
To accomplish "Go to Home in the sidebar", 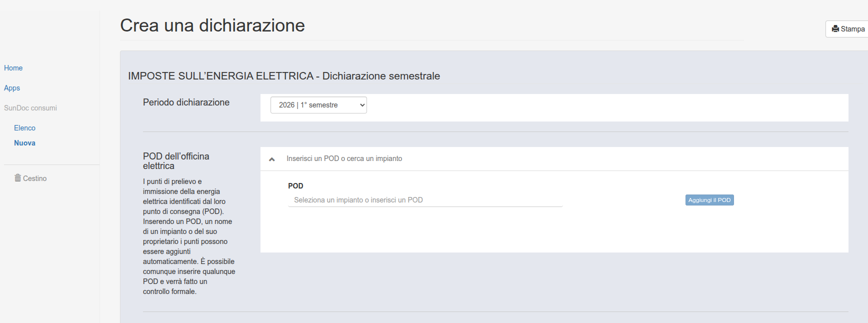I will (x=13, y=68).
